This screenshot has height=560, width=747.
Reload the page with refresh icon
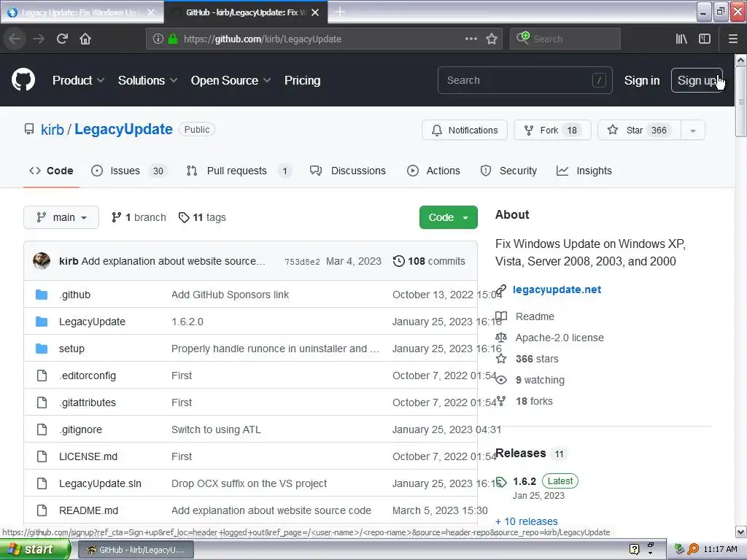62,39
